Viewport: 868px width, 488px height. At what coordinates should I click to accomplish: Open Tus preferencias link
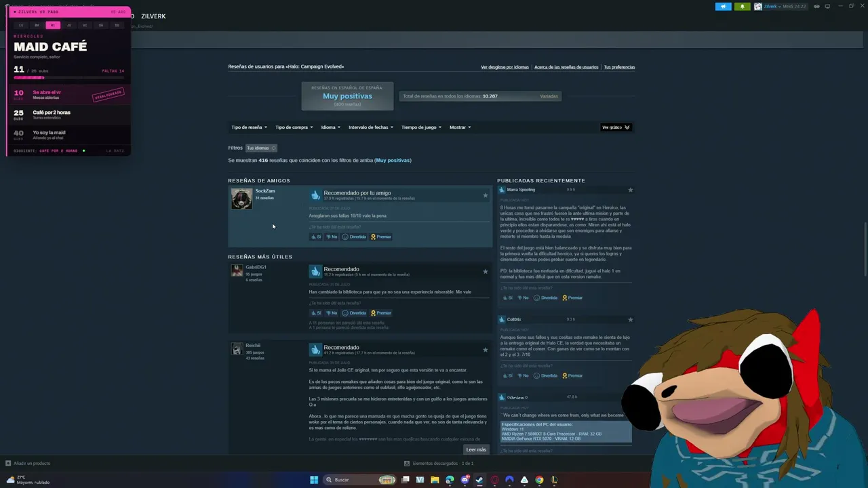pos(619,67)
